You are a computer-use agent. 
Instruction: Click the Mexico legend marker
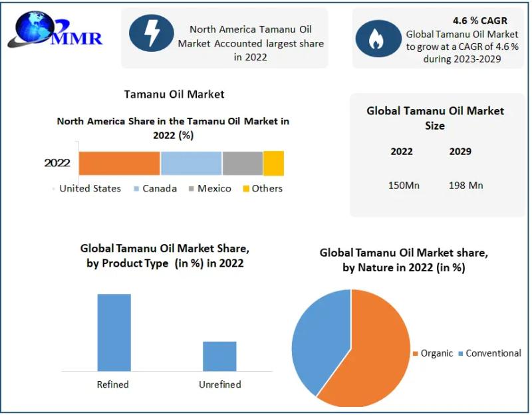[192, 189]
